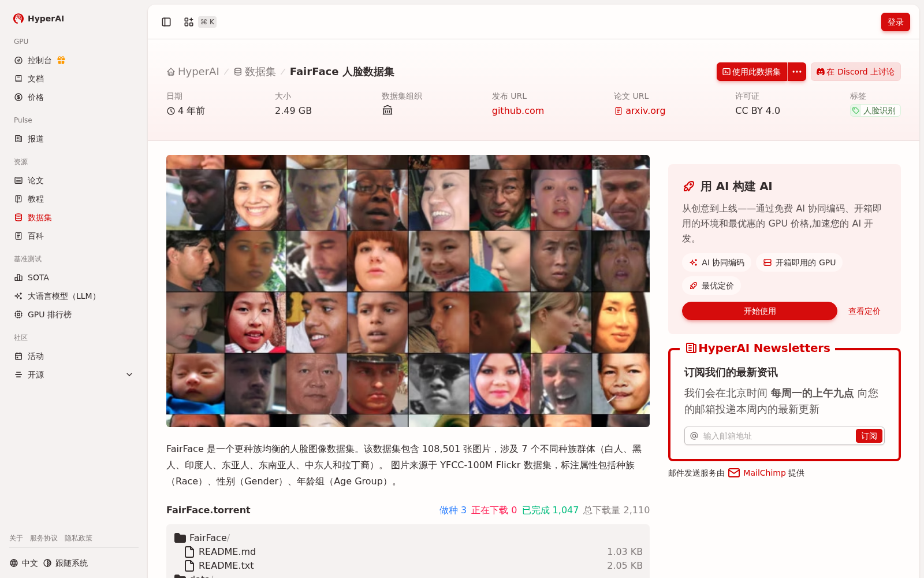Open the 中文 language selector

[24, 563]
